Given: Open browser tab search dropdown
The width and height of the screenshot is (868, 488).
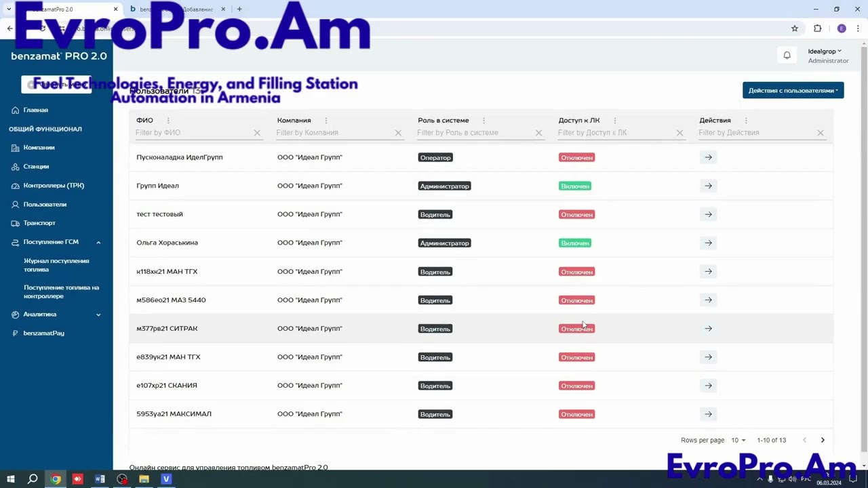Looking at the screenshot, I should tap(8, 9).
